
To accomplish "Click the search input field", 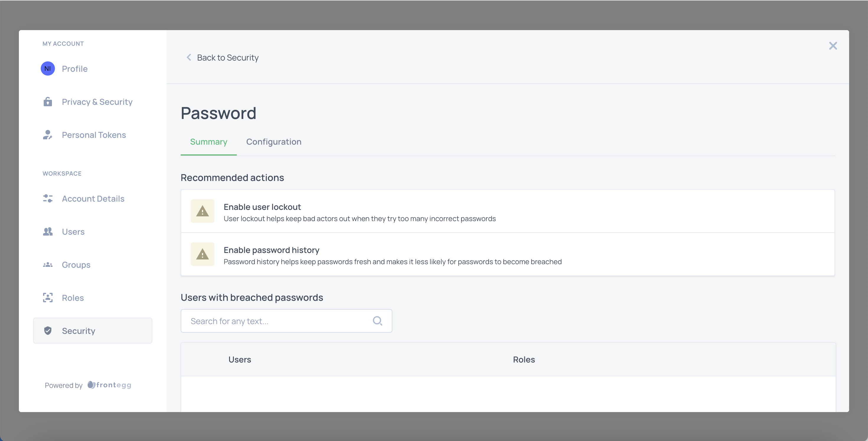I will click(x=286, y=321).
